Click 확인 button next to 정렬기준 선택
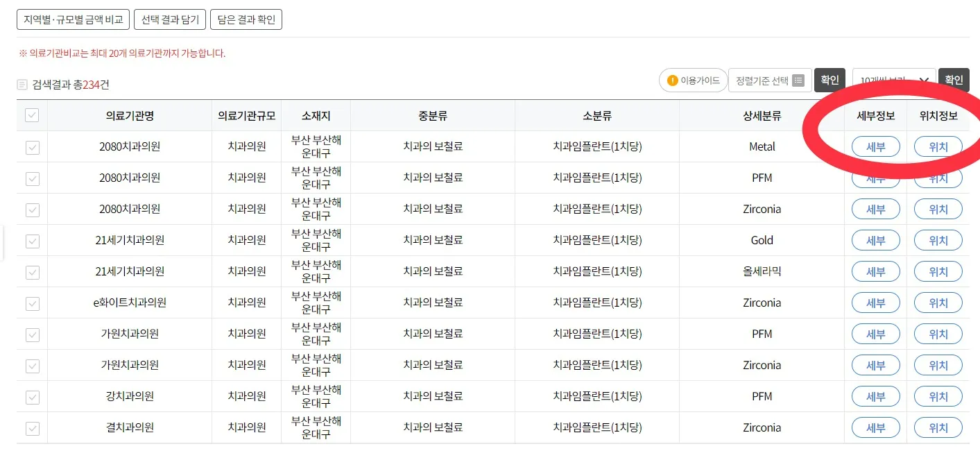The image size is (980, 451). 829,80
